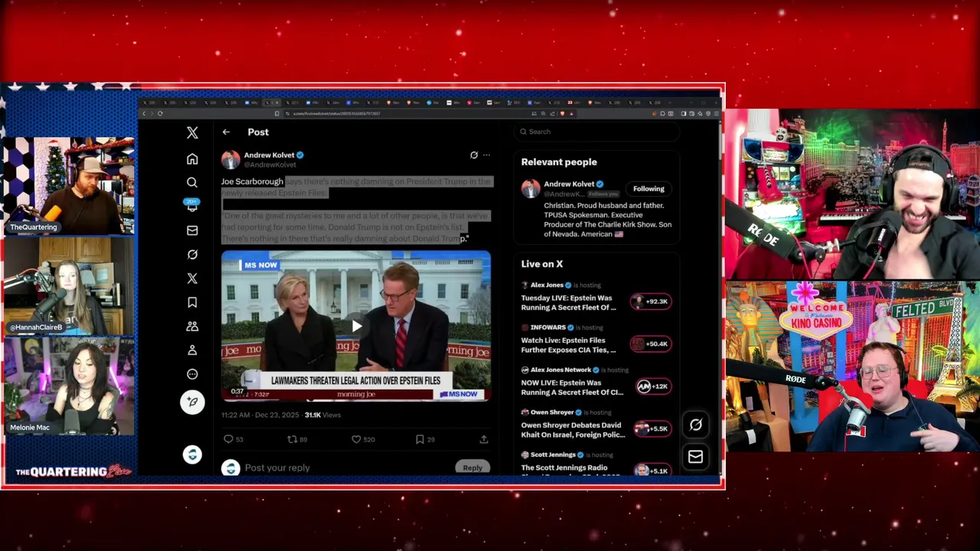Open the post's three-dot more menu
980x551 pixels.
point(486,155)
